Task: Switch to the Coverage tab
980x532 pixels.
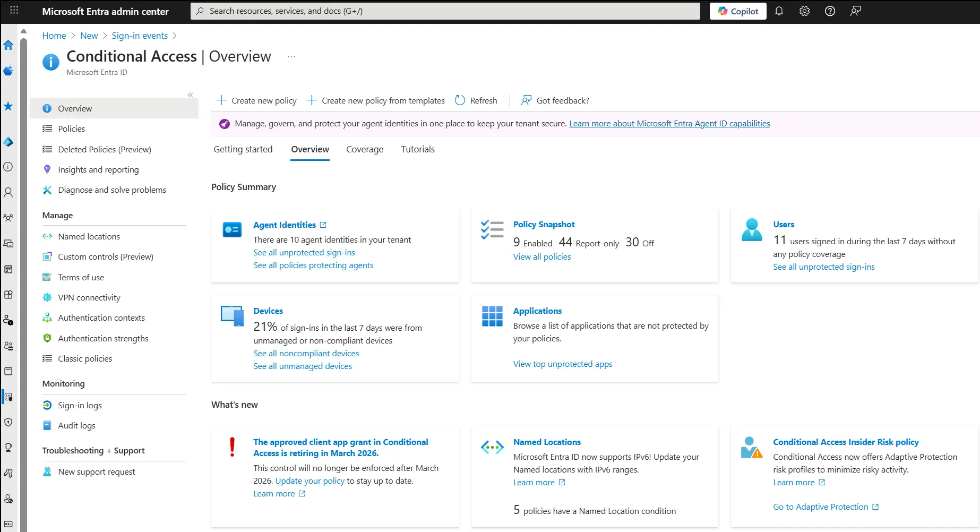Action: pyautogui.click(x=365, y=149)
